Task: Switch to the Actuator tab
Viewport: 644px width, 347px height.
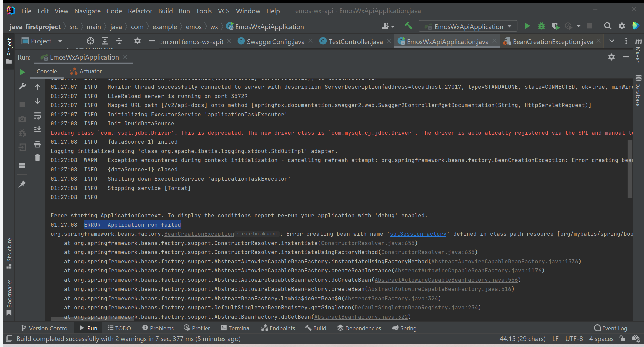Action: tap(86, 71)
